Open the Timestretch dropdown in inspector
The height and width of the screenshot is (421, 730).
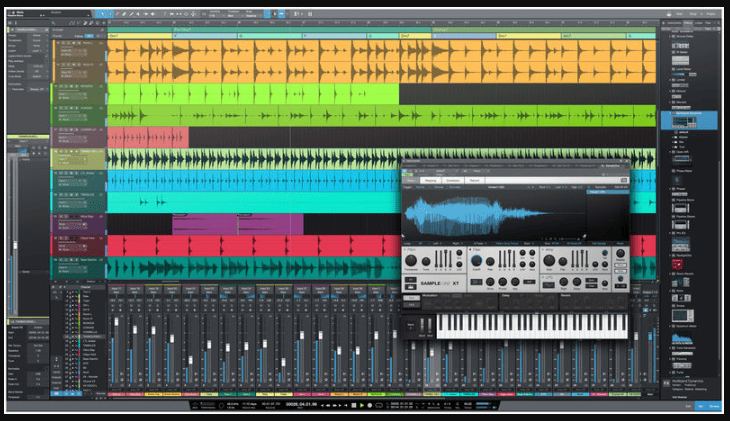pos(38,41)
